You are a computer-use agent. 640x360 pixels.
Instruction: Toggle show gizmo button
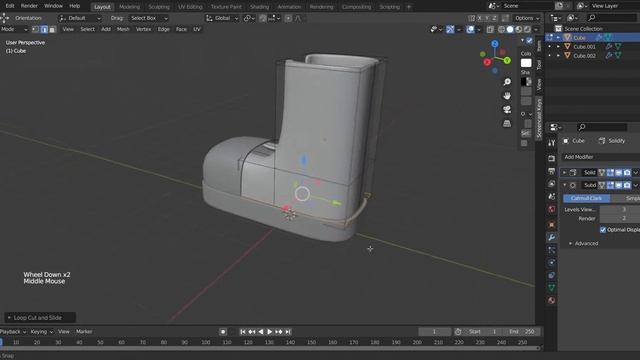[x=450, y=29]
